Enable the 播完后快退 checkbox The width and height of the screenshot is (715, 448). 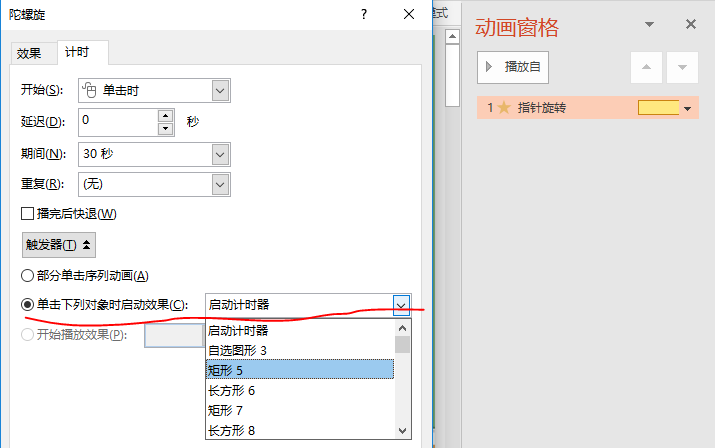point(27,214)
